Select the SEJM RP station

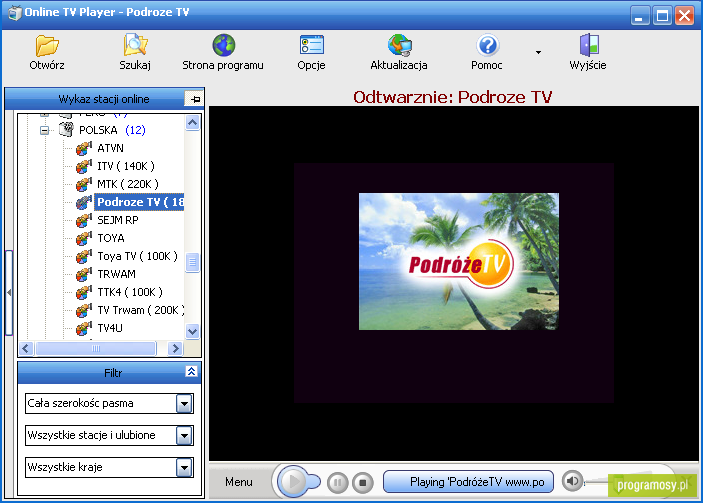(x=118, y=220)
